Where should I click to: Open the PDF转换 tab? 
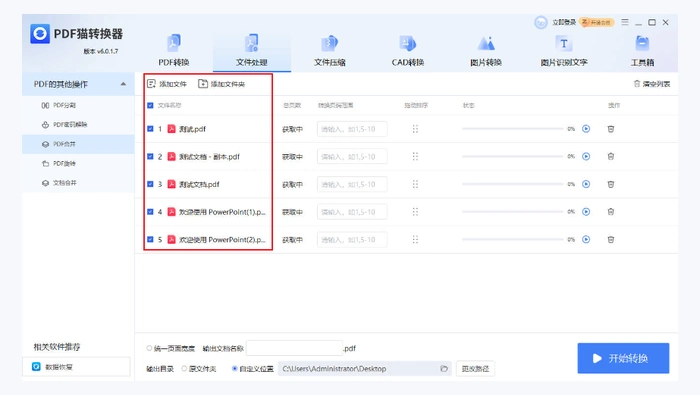click(x=174, y=50)
